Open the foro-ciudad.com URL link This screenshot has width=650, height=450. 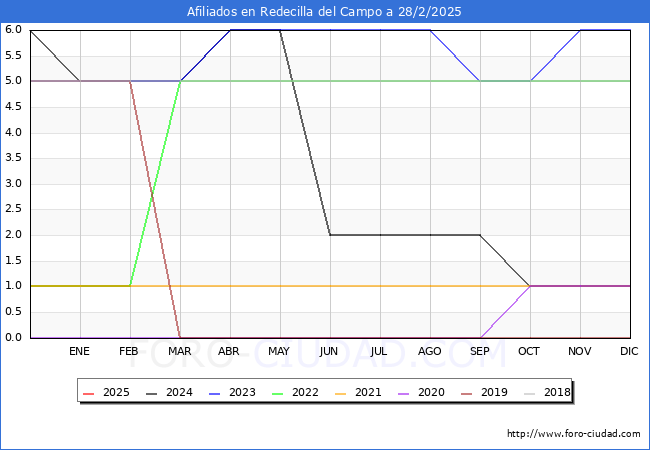click(x=574, y=434)
